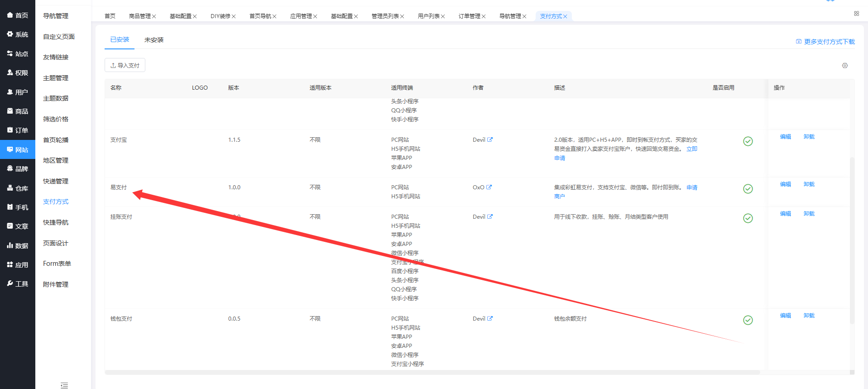The height and width of the screenshot is (389, 868).
Task: Toggle the enabled checkmark for 支付宝
Action: coord(748,141)
